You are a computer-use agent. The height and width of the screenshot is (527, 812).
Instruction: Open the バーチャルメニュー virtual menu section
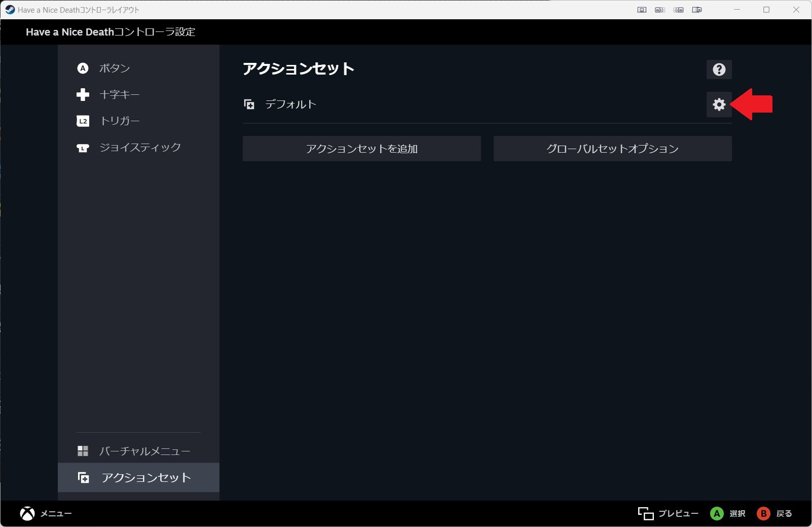(138, 450)
